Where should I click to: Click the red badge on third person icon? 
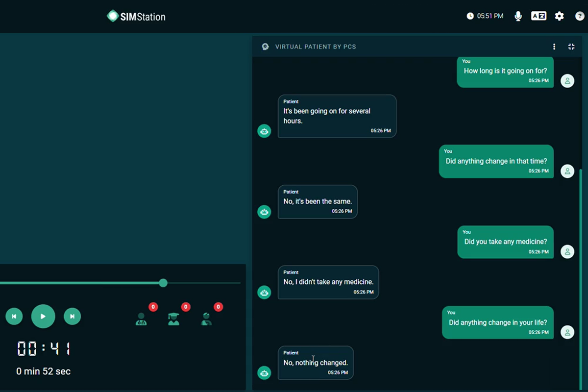coord(219,307)
